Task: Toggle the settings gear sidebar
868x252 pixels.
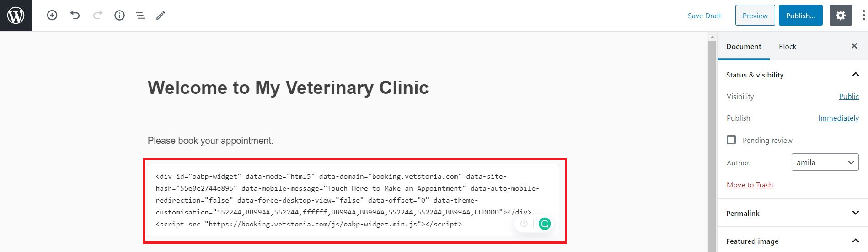Action: 841,16
